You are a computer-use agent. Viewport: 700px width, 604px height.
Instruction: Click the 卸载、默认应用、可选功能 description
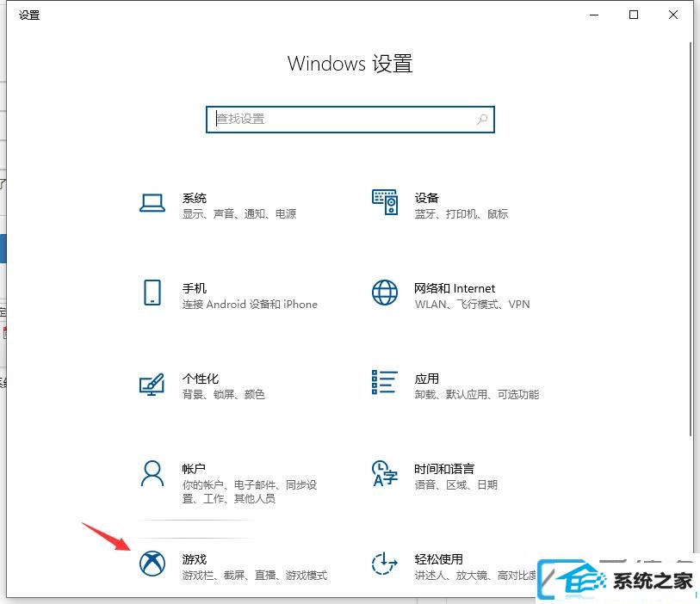[477, 394]
